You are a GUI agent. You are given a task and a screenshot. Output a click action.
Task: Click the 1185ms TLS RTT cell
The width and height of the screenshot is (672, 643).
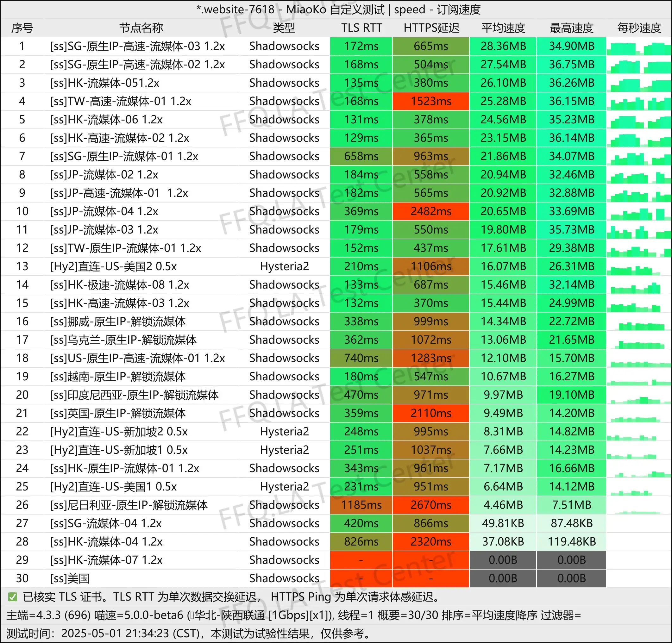pyautogui.click(x=361, y=505)
